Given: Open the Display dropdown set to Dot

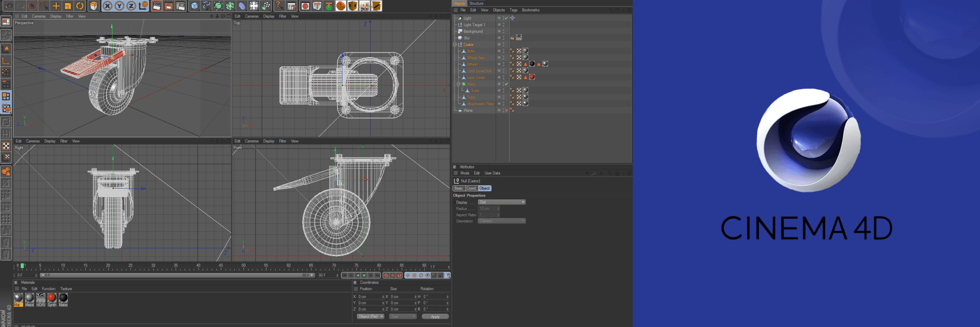Looking at the screenshot, I should [502, 203].
